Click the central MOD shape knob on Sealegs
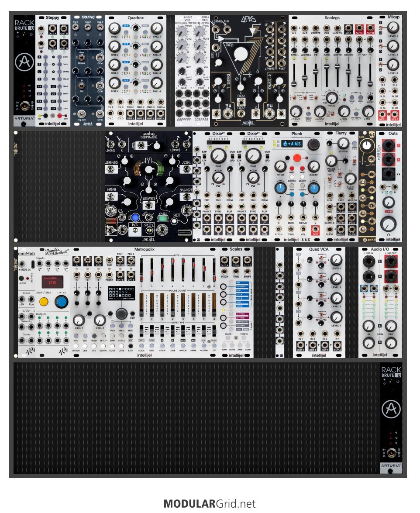This screenshot has height=513, width=420. coord(332,98)
